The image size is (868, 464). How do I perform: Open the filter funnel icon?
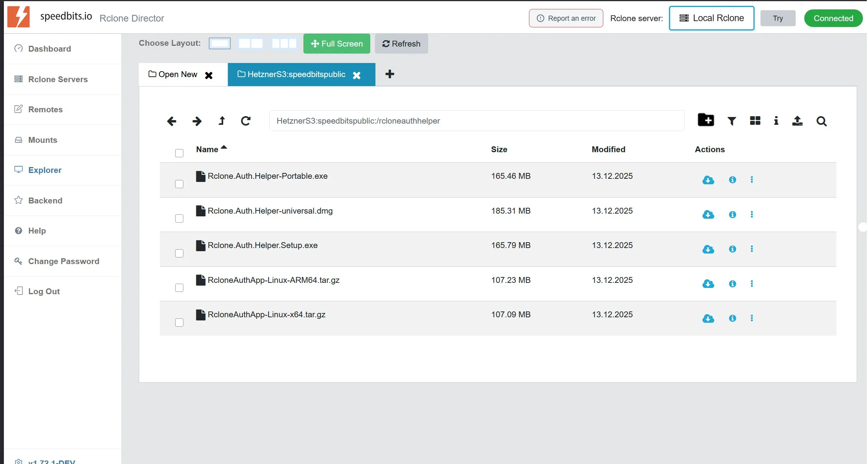(x=732, y=121)
